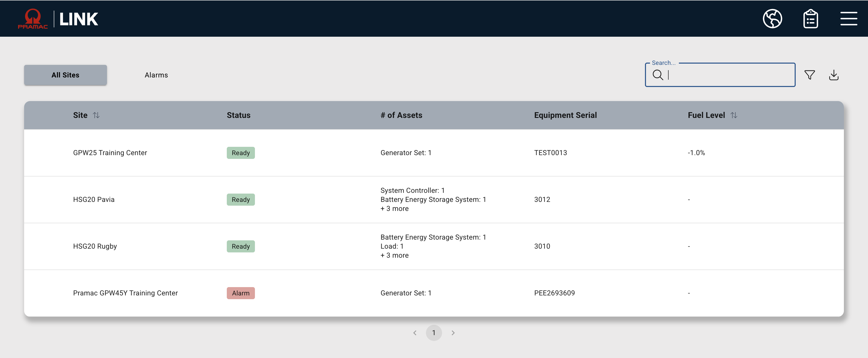Click Ready badge for GPW25 Training Center
The image size is (868, 358).
pos(241,153)
